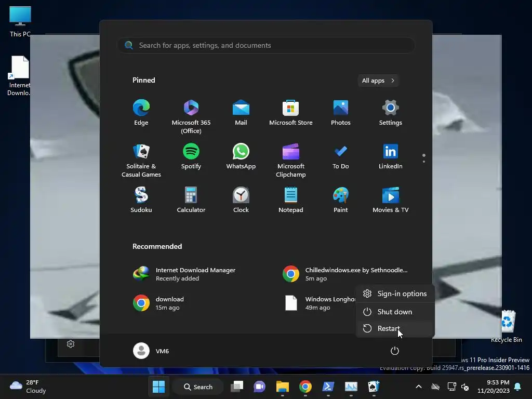Image resolution: width=532 pixels, height=399 pixels.
Task: Open the weather widget showing 28°F
Action: coord(28,387)
